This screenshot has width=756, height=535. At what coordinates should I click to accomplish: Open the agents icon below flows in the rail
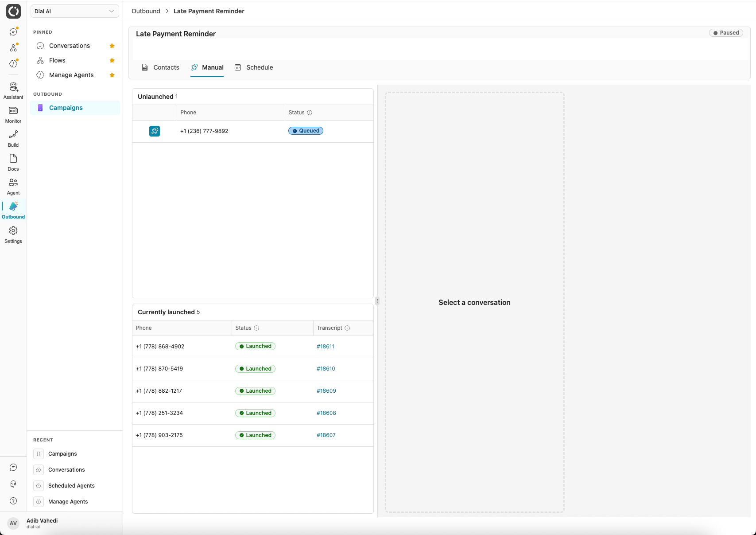(13, 64)
